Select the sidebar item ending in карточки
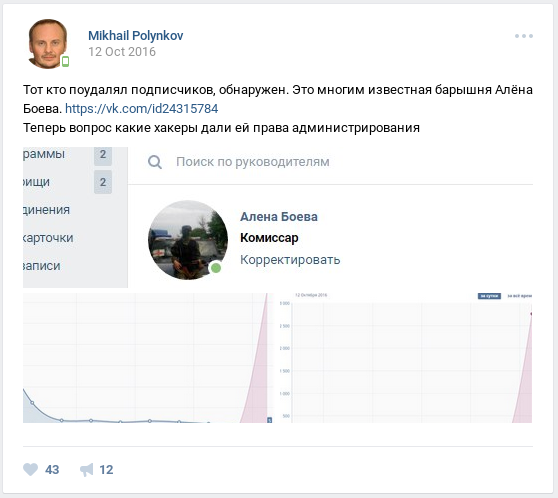 tap(48, 238)
